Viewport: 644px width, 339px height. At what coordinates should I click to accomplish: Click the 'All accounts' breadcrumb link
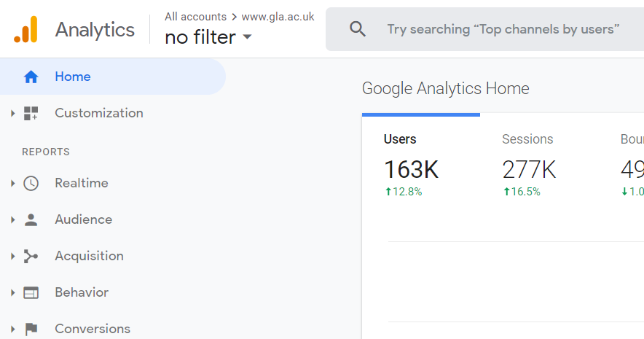tap(195, 17)
